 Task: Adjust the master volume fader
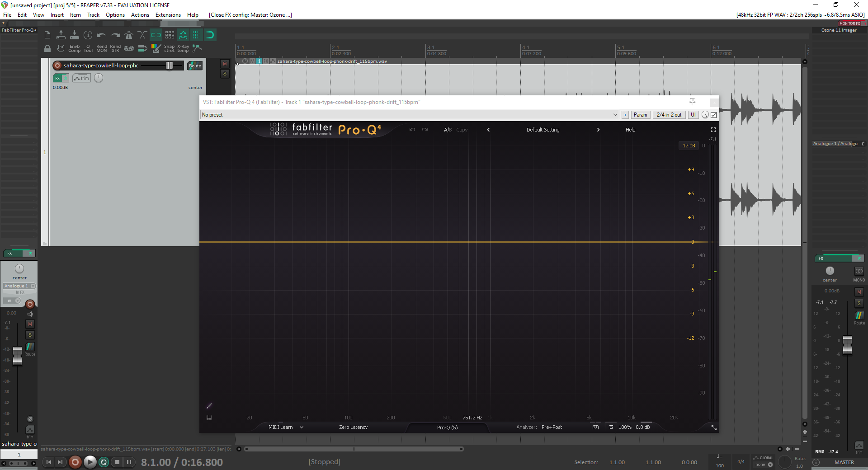pos(847,345)
